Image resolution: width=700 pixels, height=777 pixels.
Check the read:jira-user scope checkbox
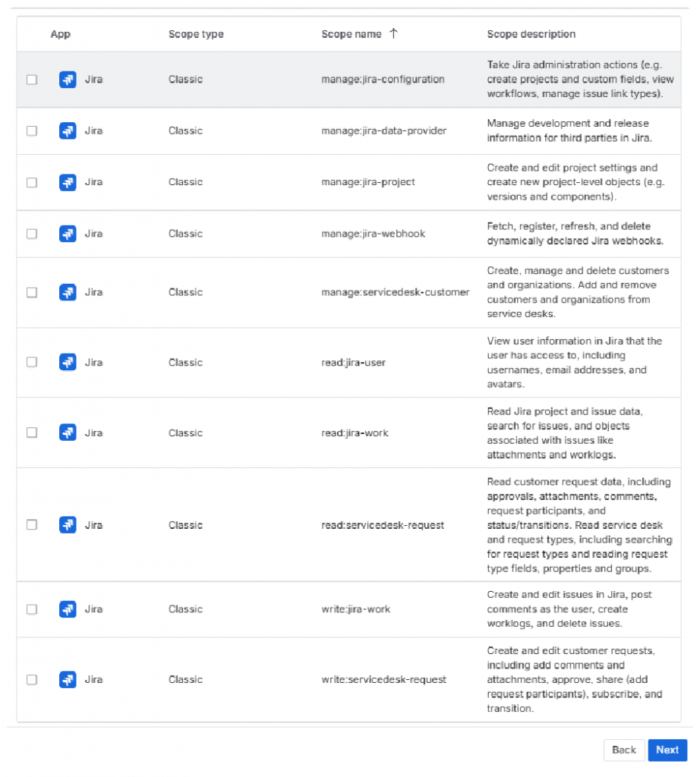(x=32, y=362)
